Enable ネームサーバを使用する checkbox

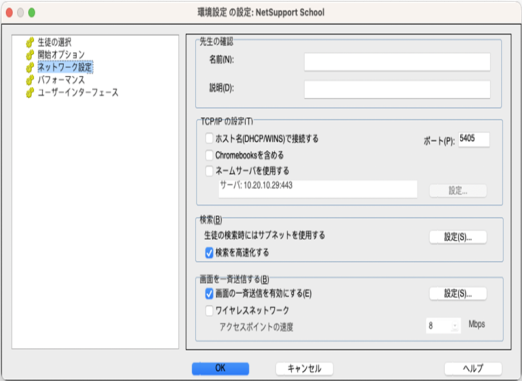209,171
